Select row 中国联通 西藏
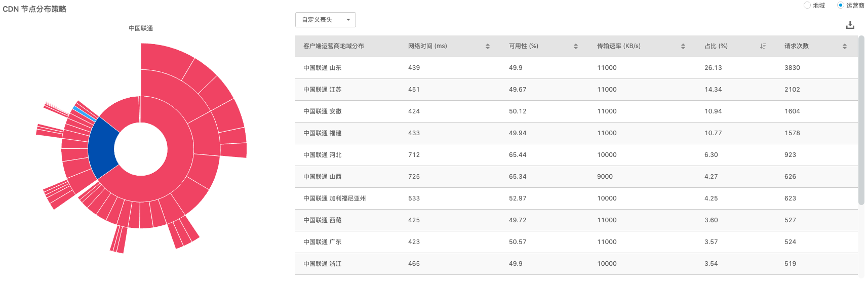This screenshot has width=868, height=282. [x=576, y=220]
